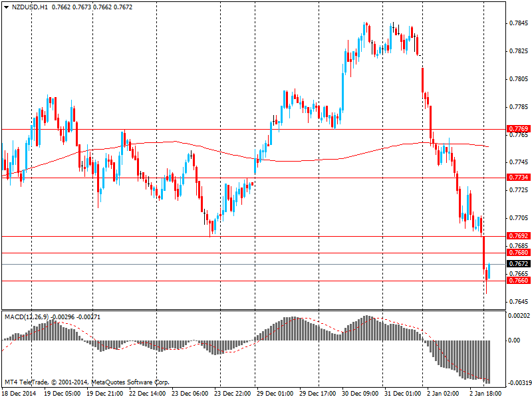
Task: Click the red 0.7660 level tag
Action: pyautogui.click(x=518, y=281)
